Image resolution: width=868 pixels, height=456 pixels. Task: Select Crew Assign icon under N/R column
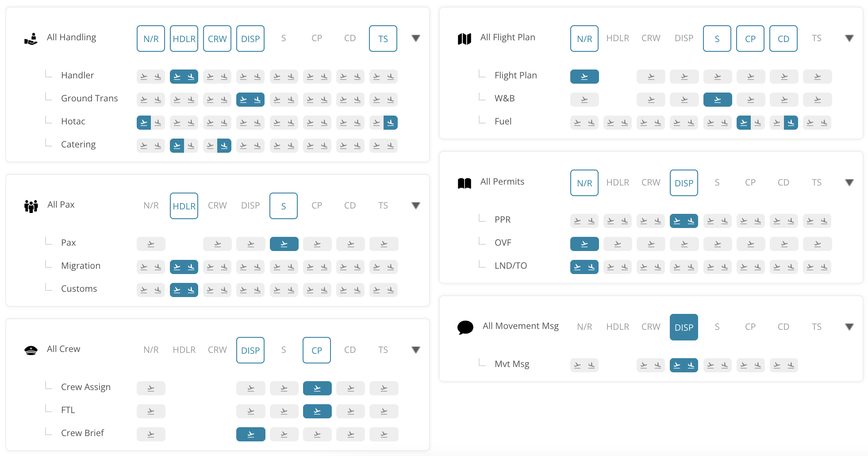(x=151, y=388)
